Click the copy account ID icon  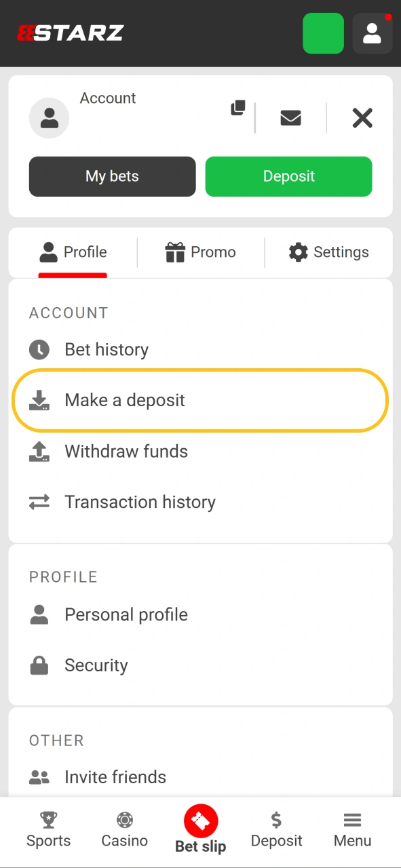(x=237, y=108)
